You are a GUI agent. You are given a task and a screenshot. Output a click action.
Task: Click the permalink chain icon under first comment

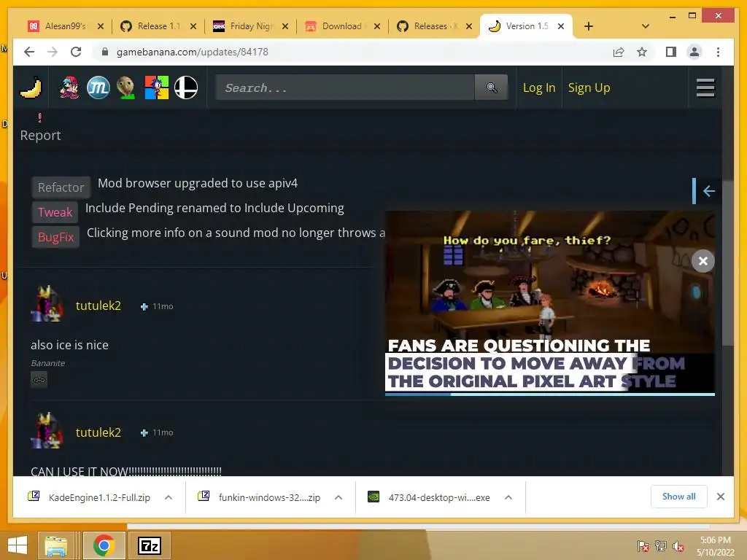coord(39,380)
